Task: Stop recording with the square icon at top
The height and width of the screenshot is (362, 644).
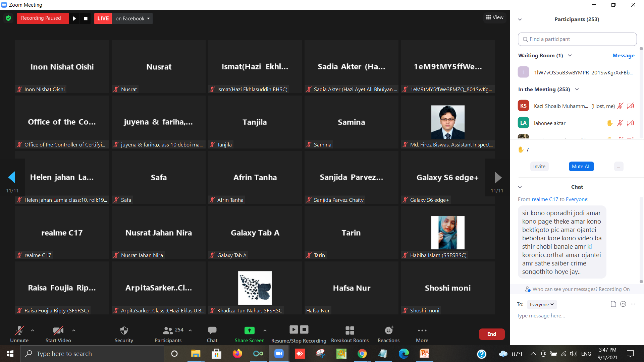Action: pyautogui.click(x=86, y=18)
